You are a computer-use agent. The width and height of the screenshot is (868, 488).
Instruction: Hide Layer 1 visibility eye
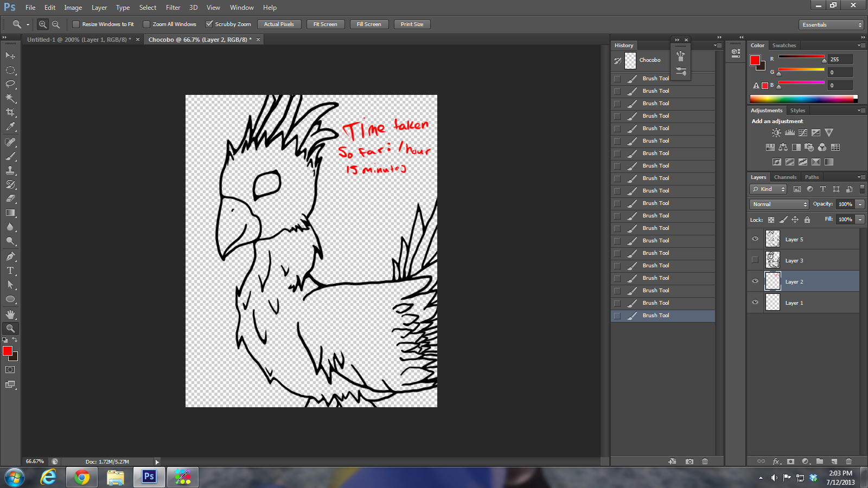(x=755, y=302)
